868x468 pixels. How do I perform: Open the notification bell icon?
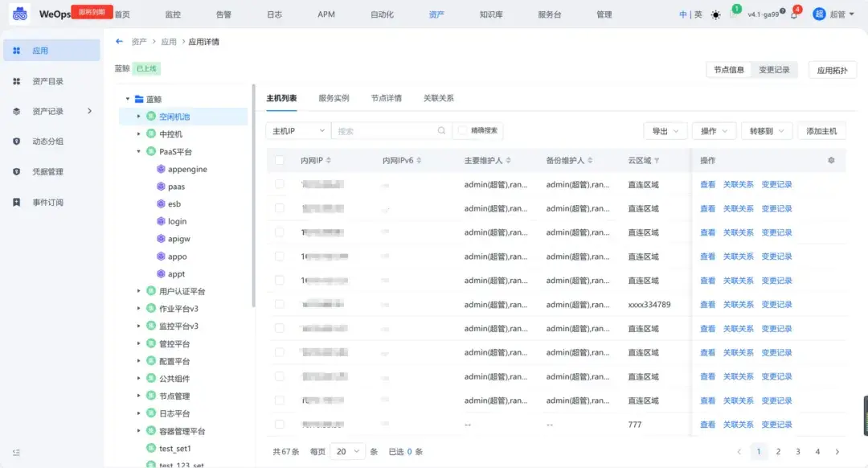tap(794, 15)
